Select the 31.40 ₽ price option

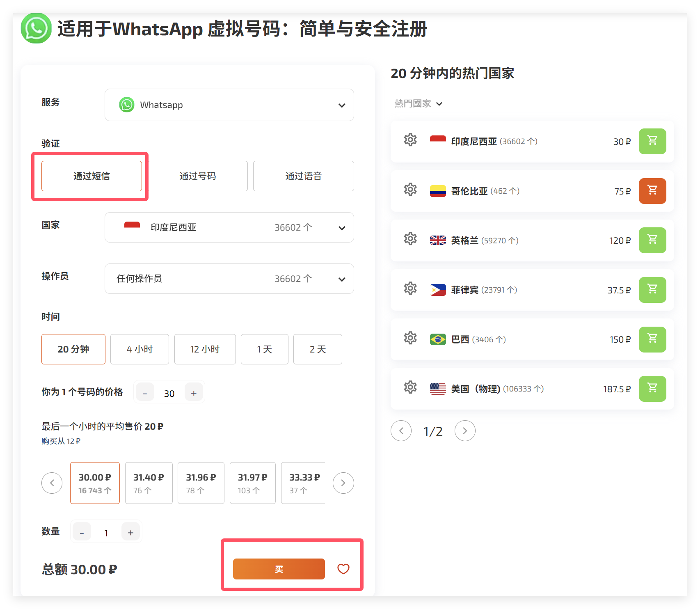tap(149, 483)
